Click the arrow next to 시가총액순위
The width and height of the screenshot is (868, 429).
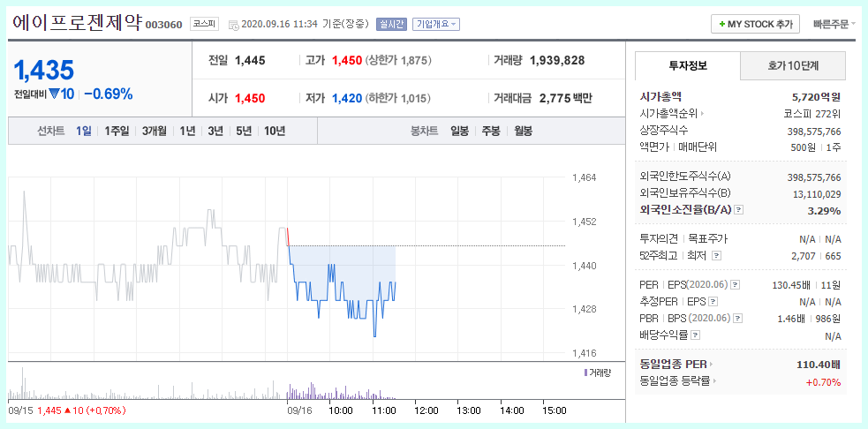pyautogui.click(x=702, y=114)
